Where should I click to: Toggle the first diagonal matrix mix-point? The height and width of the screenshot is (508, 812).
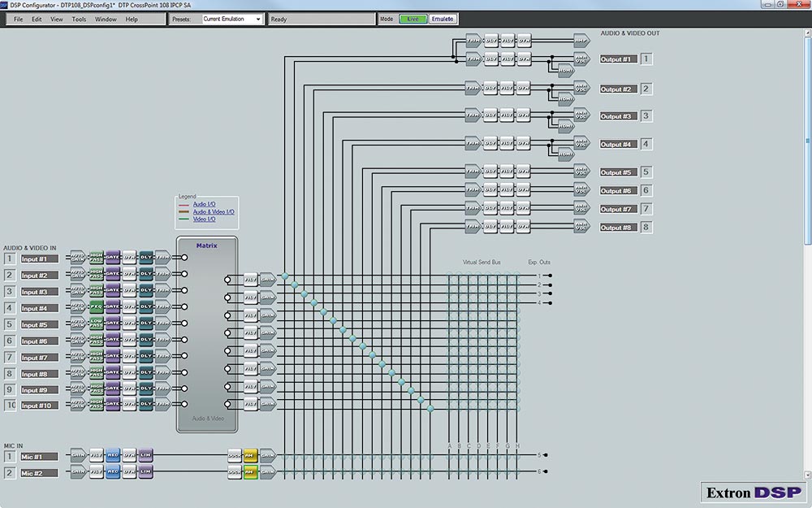click(x=285, y=276)
